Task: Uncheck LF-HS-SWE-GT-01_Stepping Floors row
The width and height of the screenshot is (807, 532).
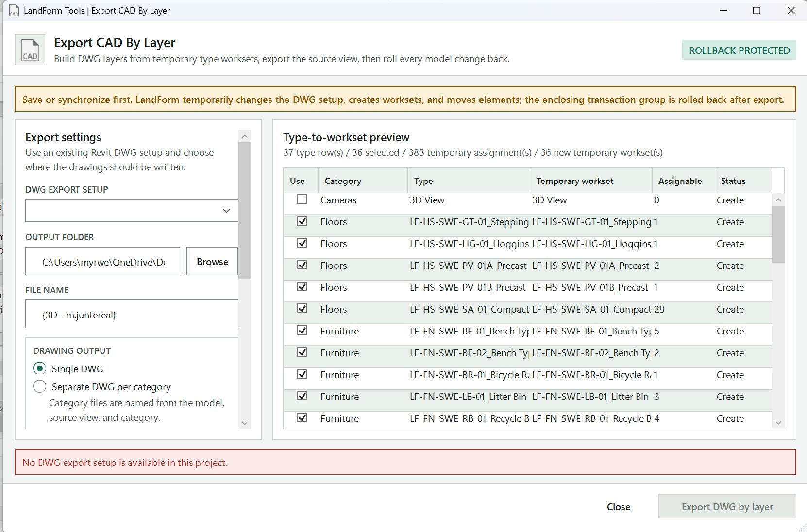Action: 302,221
